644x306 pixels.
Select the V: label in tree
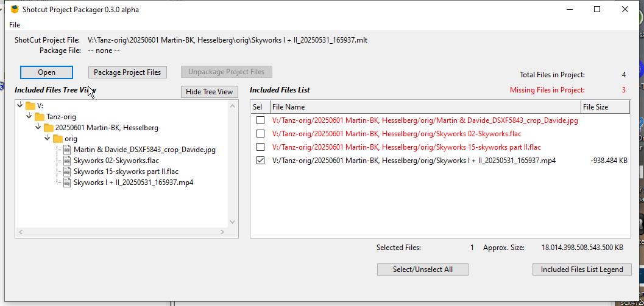tap(40, 106)
